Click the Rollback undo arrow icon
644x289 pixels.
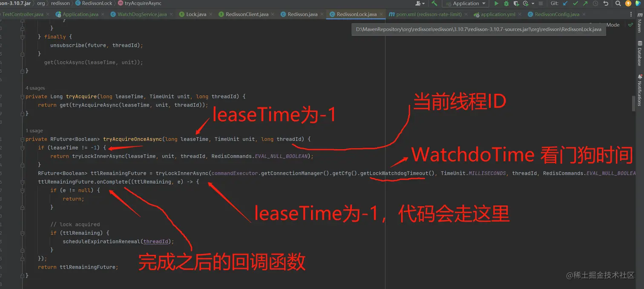[x=606, y=3]
